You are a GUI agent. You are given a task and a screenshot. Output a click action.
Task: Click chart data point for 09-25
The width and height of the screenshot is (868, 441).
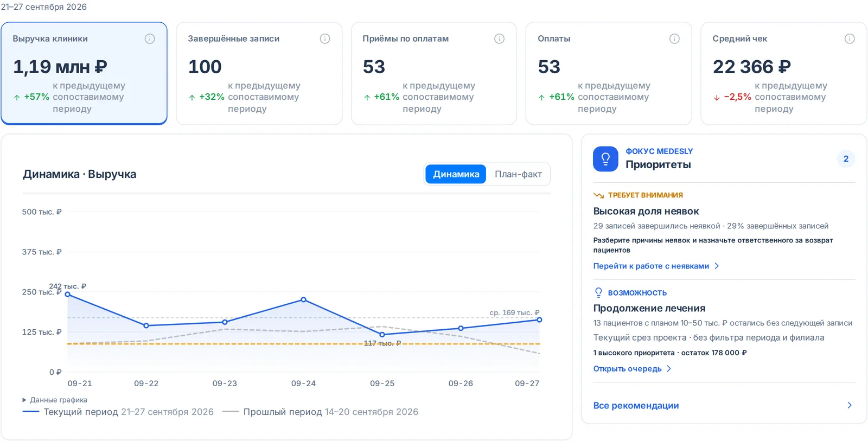pos(382,335)
